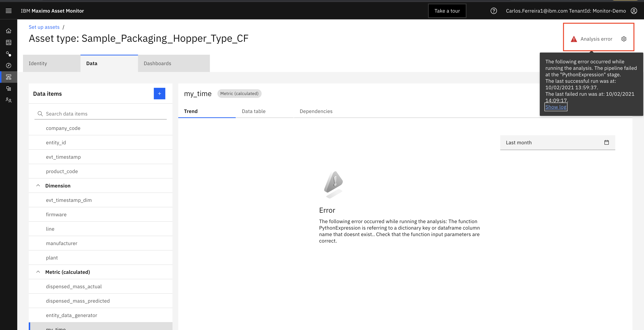644x330 pixels.
Task: Collapse the Dimension group
Action: [38, 186]
